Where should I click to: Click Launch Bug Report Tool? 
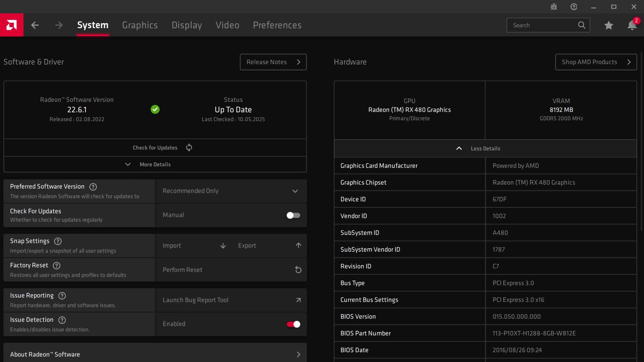[x=231, y=300]
